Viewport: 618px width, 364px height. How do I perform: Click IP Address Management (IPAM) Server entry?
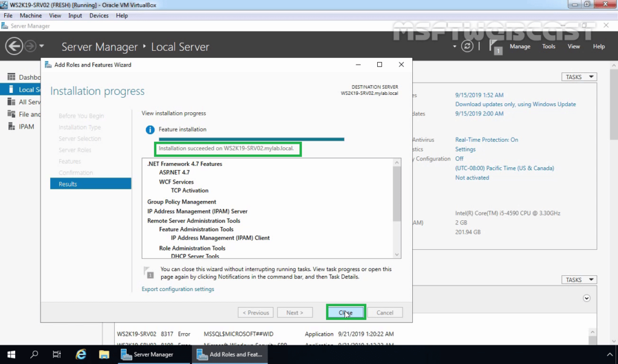pos(197,211)
